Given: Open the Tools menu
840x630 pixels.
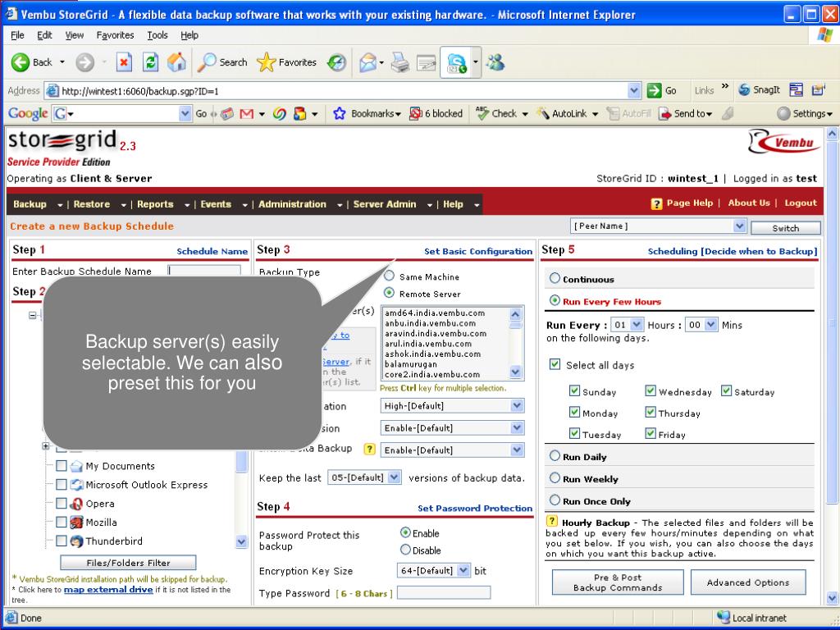Looking at the screenshot, I should 157,35.
